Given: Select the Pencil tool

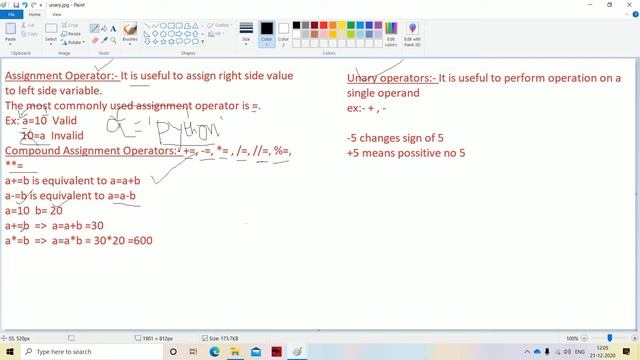Looking at the screenshot, I should pyautogui.click(x=94, y=28).
